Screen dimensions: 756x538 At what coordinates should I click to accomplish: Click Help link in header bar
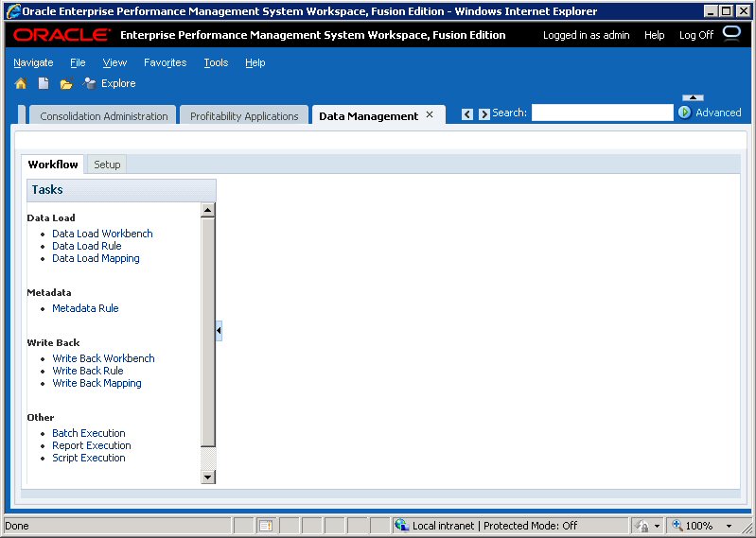click(654, 35)
